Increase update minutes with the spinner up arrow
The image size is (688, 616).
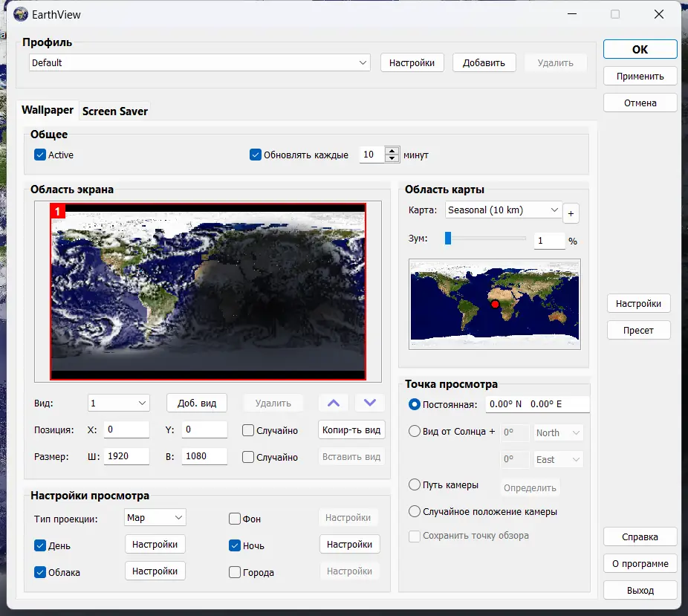394,151
